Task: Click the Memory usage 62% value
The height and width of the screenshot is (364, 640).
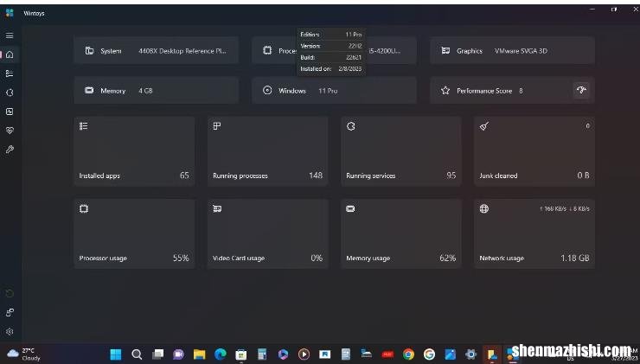Action: tap(448, 258)
